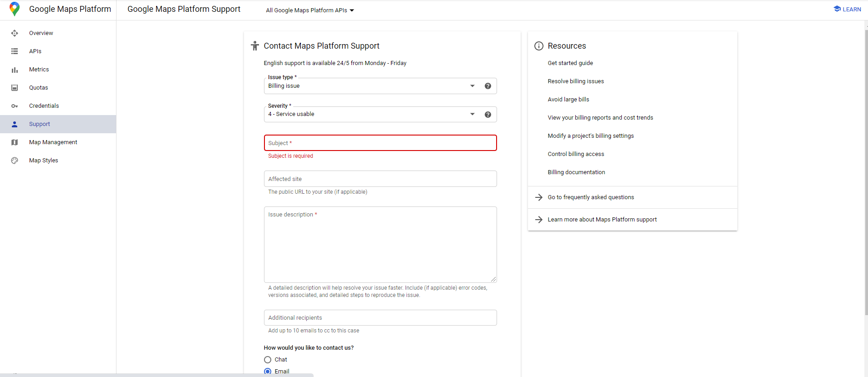Click the 'Subject is required' error text
The image size is (868, 377).
coord(290,156)
